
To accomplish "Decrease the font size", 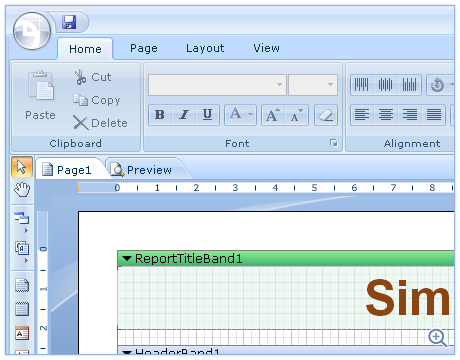I will tap(297, 115).
